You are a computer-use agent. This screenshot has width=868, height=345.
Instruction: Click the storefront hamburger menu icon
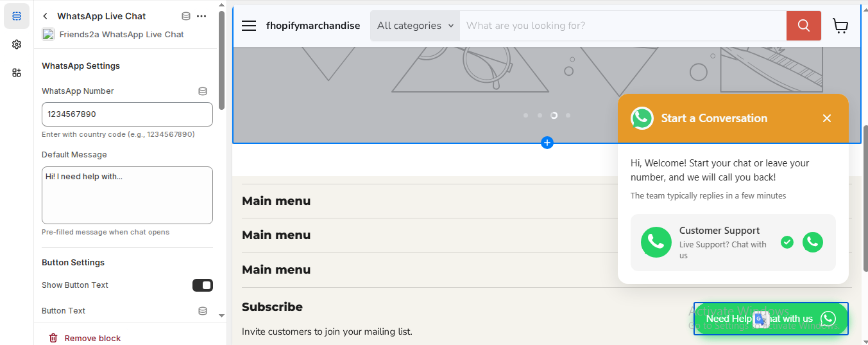249,26
